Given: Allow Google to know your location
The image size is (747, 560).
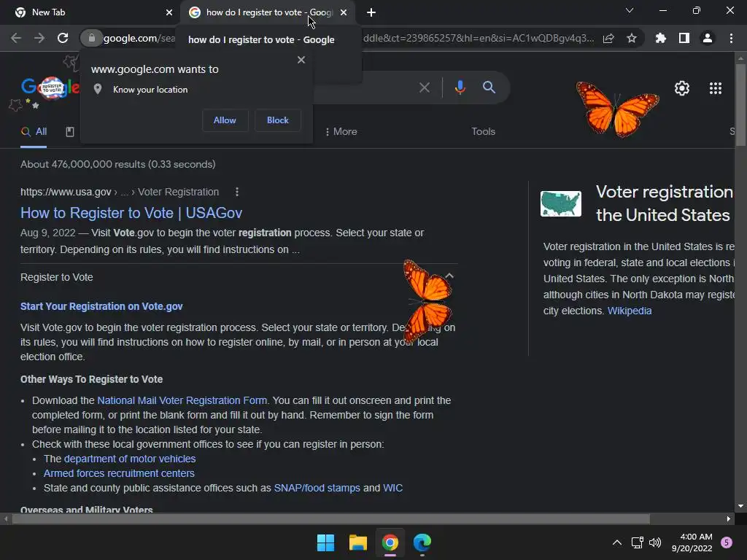Looking at the screenshot, I should click(225, 120).
